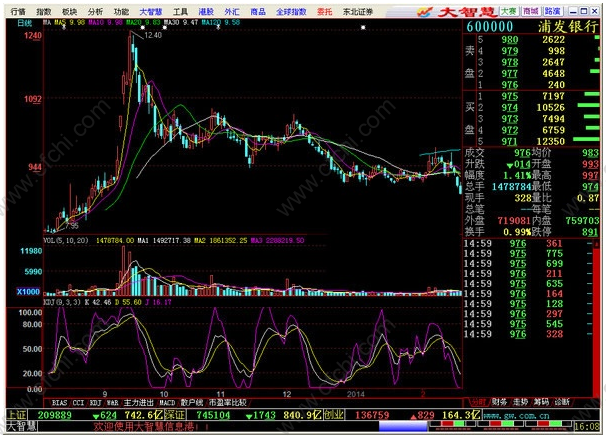Click the stock name 浦发银行
Screen dimensions: 606x442
point(568,27)
